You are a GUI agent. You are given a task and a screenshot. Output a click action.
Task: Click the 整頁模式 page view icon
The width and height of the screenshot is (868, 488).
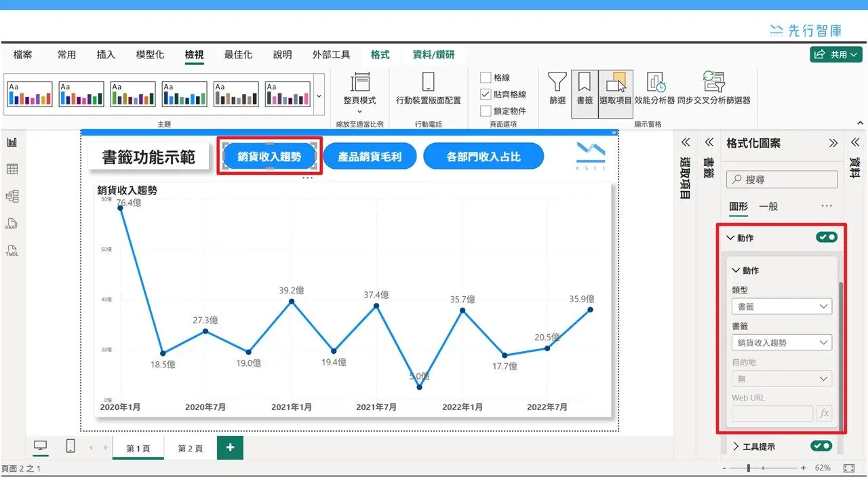(x=360, y=83)
